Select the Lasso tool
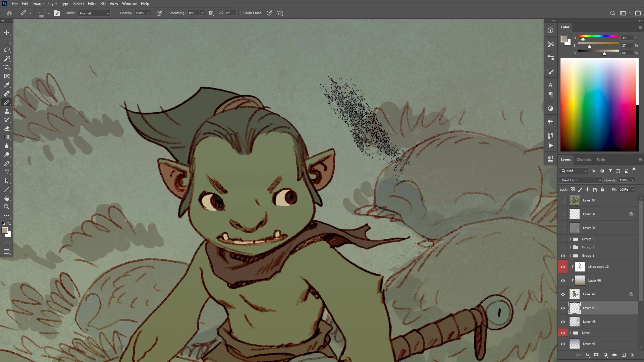This screenshot has height=362, width=644. [x=7, y=50]
